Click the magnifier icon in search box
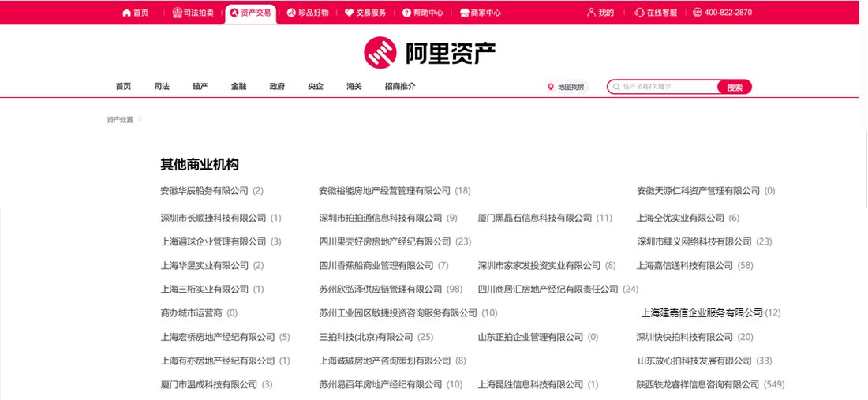868x400 pixels. (616, 87)
